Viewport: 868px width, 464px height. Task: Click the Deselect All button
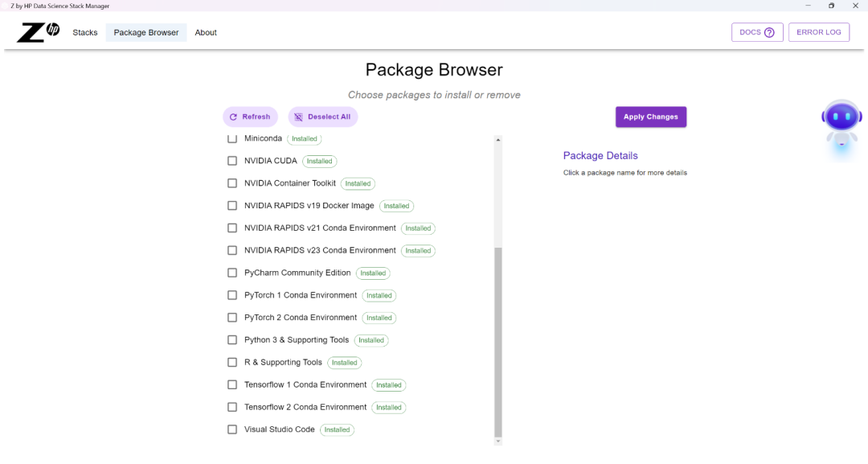pyautogui.click(x=323, y=117)
